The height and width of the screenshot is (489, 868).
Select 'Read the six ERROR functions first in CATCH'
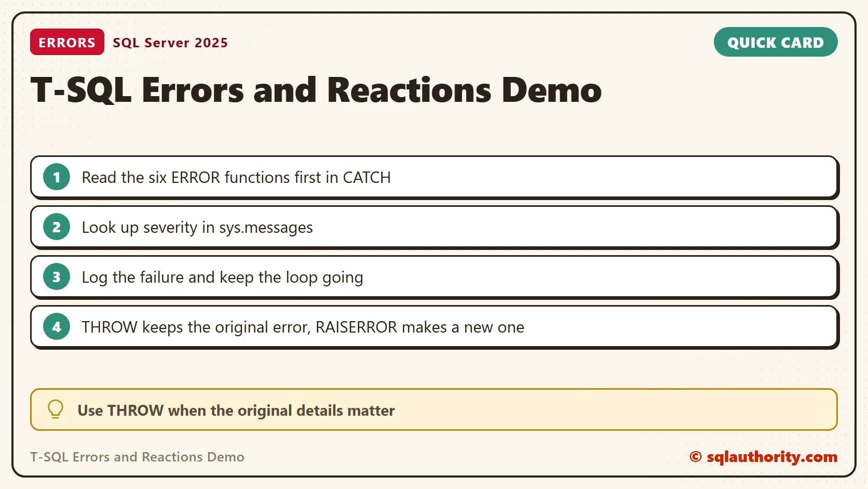coord(435,177)
